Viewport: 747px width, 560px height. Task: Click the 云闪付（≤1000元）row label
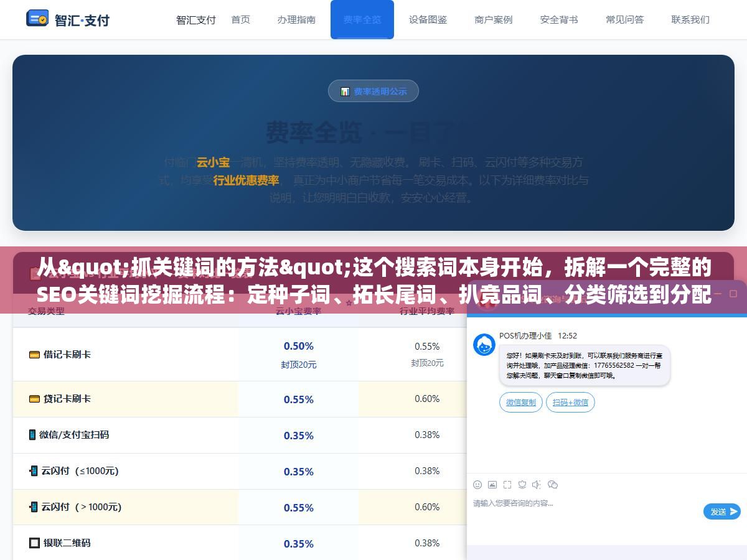[x=80, y=471]
